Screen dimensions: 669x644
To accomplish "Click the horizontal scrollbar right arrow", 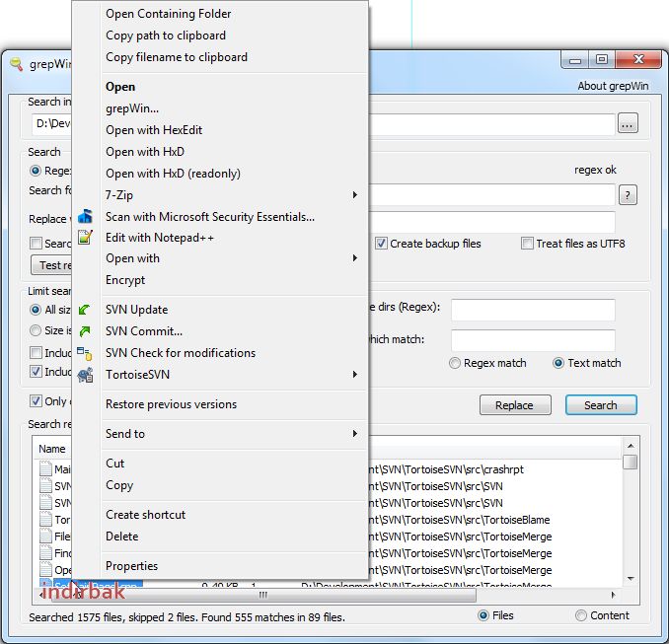I will [613, 595].
